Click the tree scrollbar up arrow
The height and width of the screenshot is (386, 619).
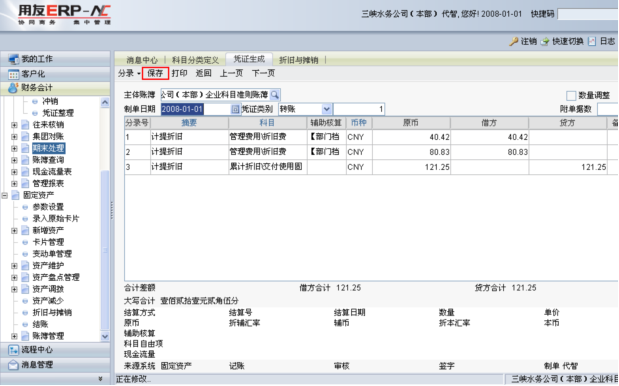pos(105,102)
